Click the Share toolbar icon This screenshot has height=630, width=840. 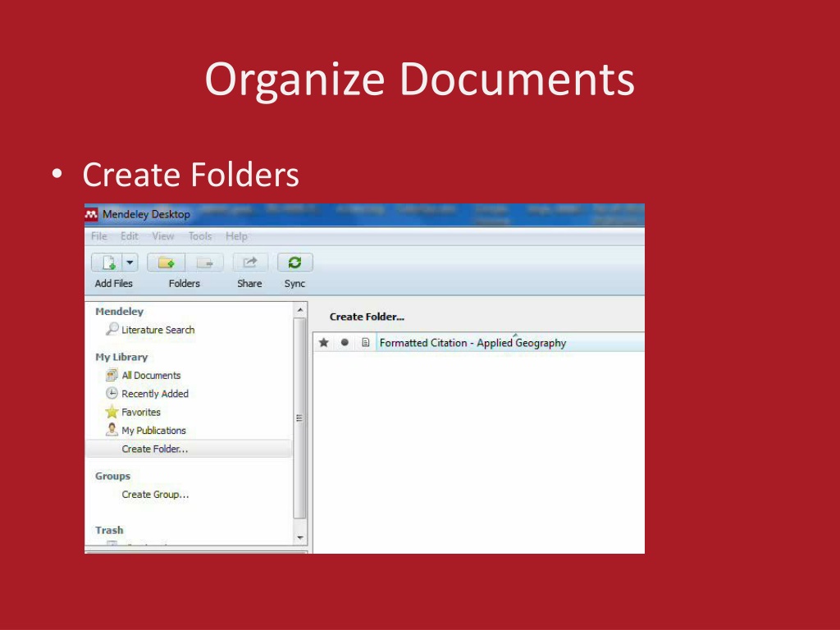click(250, 262)
